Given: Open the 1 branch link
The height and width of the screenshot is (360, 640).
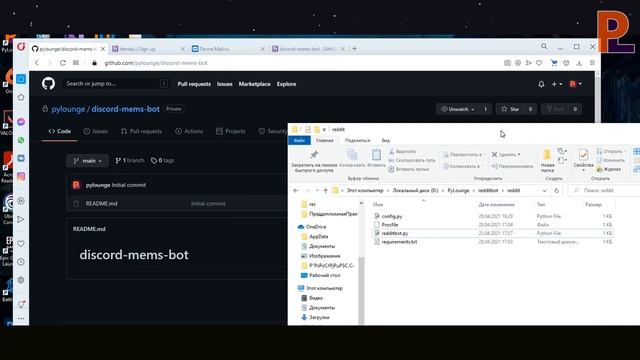Looking at the screenshot, I should pyautogui.click(x=130, y=161).
